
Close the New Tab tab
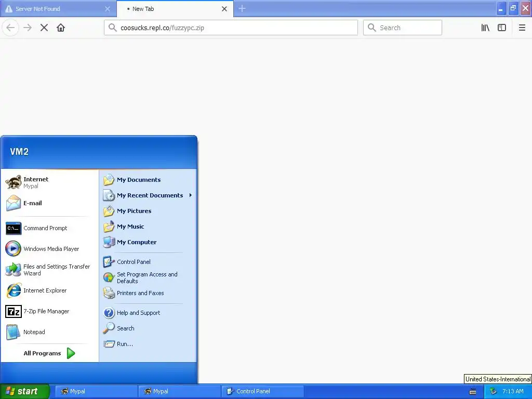[224, 9]
